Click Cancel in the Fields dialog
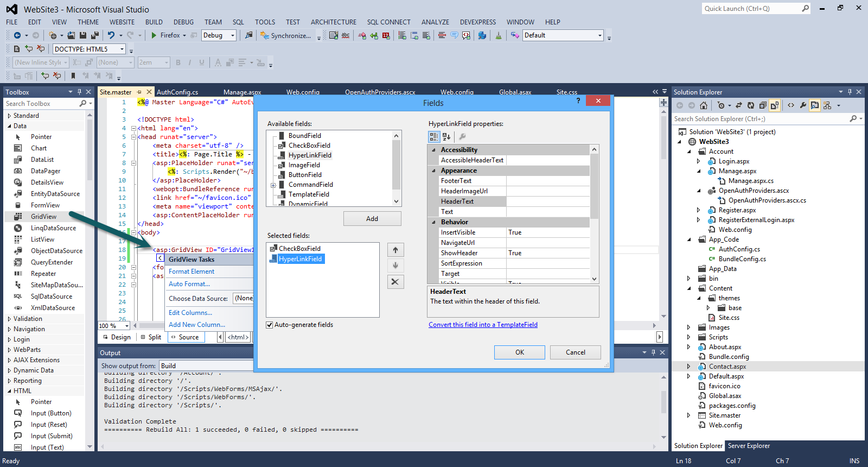Viewport: 868px width, 467px height. (x=576, y=352)
